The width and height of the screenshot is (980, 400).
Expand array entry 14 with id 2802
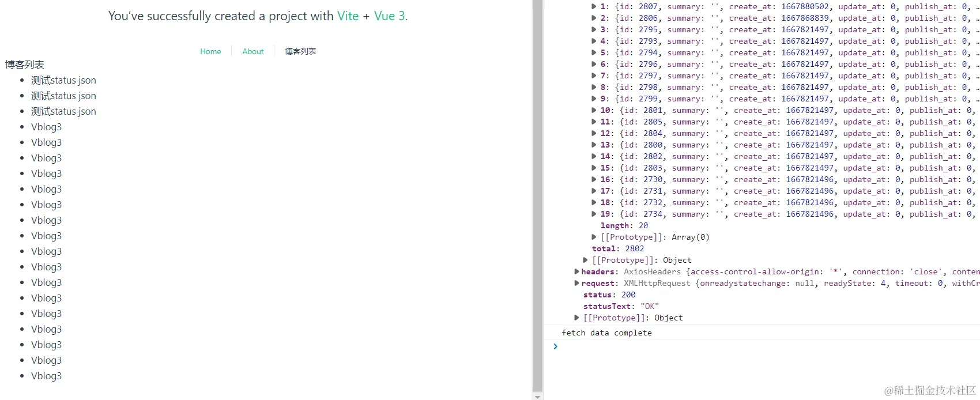(594, 156)
